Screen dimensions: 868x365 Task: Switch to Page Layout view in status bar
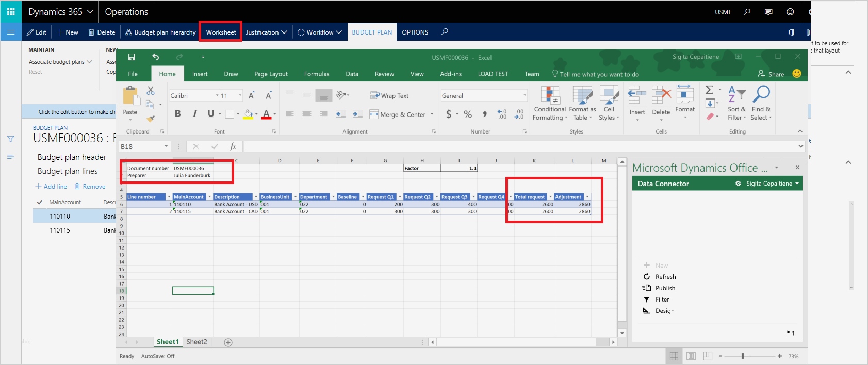coord(691,356)
